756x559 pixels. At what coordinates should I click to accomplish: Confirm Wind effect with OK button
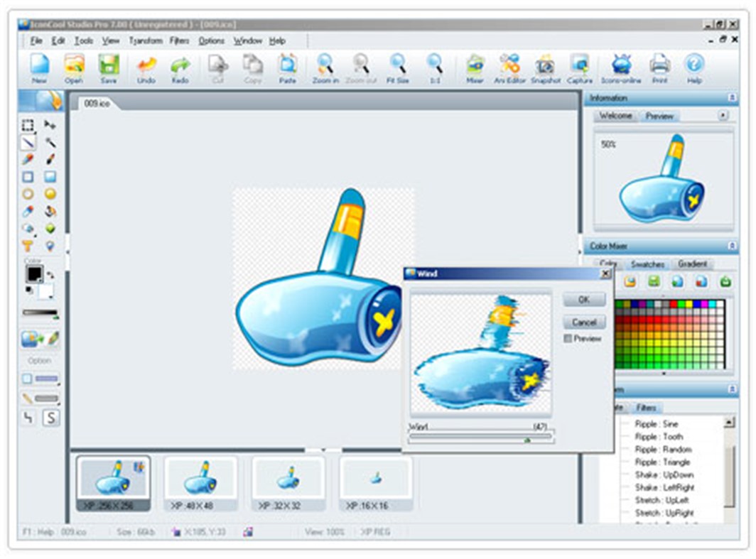(x=584, y=300)
